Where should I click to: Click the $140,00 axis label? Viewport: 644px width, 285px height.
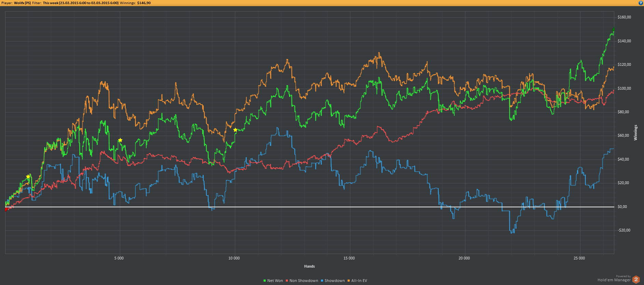point(624,41)
